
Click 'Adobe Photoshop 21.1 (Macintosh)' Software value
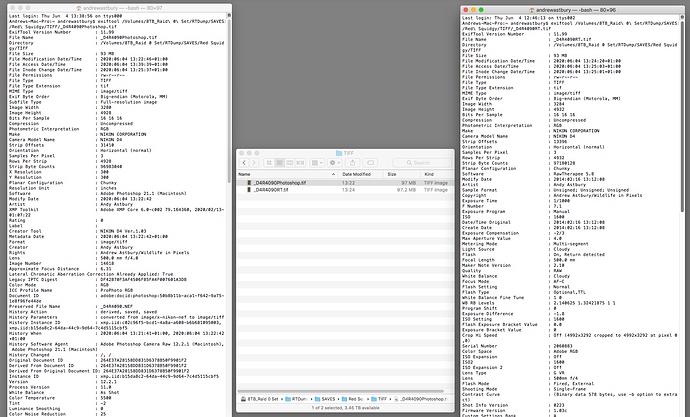[x=143, y=194]
